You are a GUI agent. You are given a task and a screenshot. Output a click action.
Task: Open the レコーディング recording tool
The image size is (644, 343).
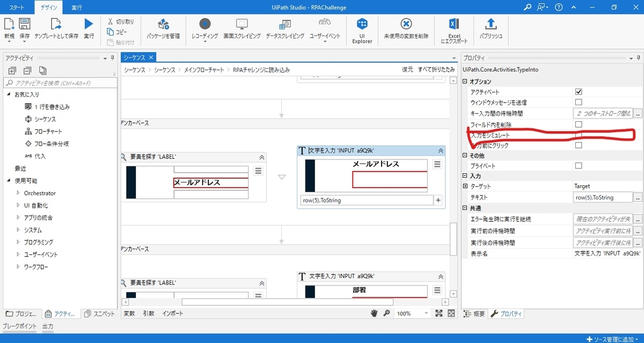coord(204,28)
